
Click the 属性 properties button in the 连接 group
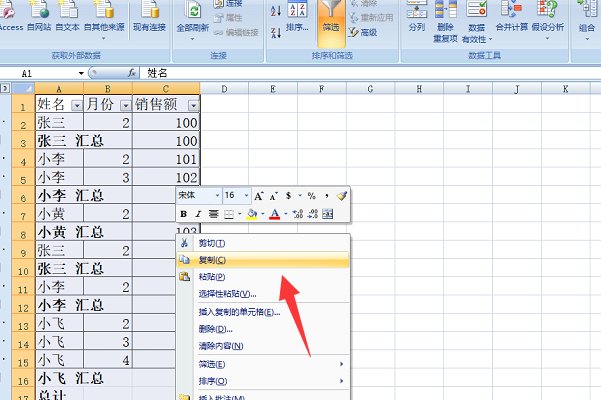(228, 18)
